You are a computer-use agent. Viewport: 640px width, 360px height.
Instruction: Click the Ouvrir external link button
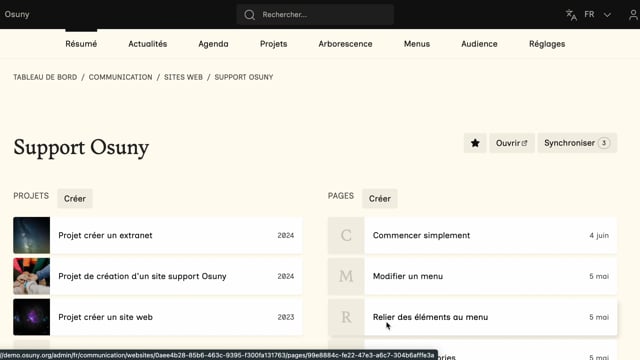512,143
